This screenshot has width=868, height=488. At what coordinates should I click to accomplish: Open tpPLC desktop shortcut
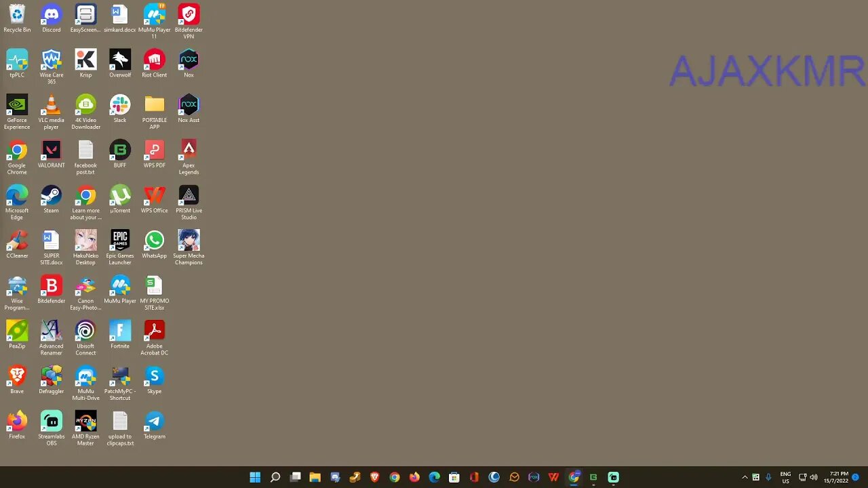point(17,63)
